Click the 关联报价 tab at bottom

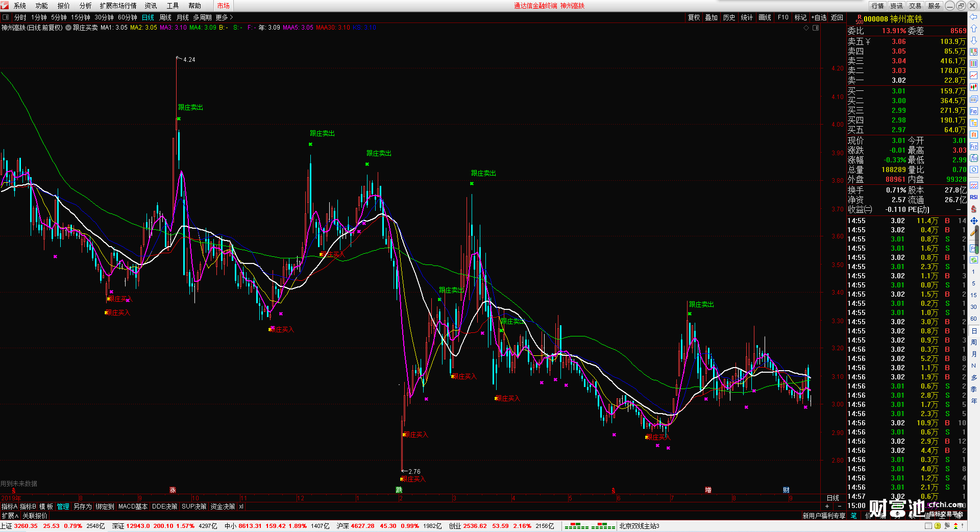(x=35, y=516)
